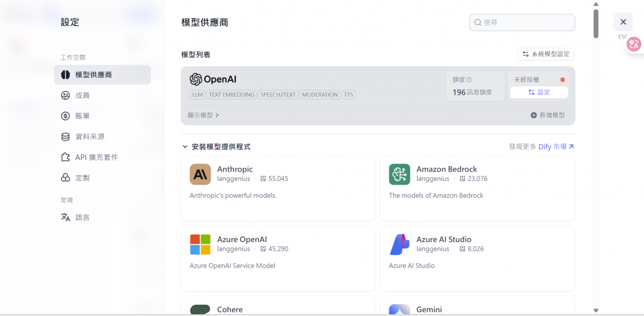This screenshot has height=316, width=644.
Task: Click the plus icon beside 新增模型
Action: pos(533,116)
